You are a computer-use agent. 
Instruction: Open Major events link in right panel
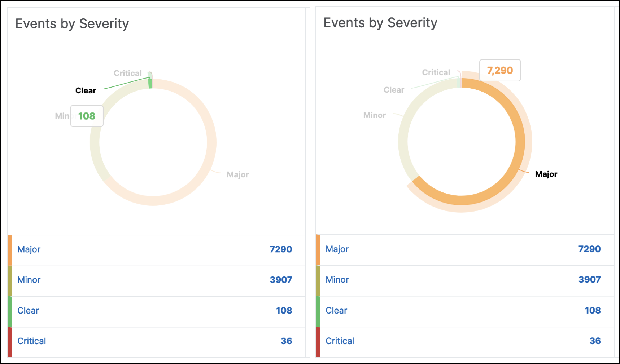click(337, 249)
